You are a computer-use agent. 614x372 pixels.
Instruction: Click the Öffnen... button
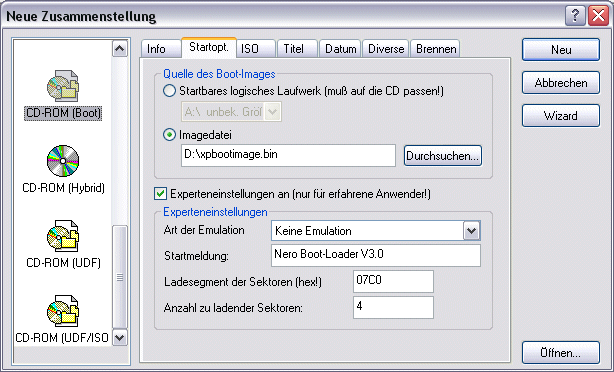coord(561,353)
